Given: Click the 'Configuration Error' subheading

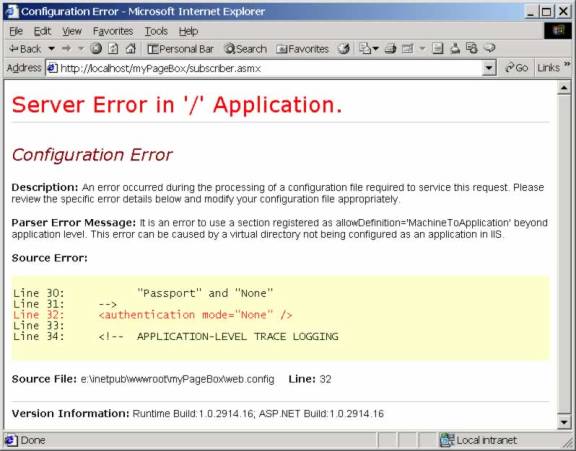Looking at the screenshot, I should (92, 155).
